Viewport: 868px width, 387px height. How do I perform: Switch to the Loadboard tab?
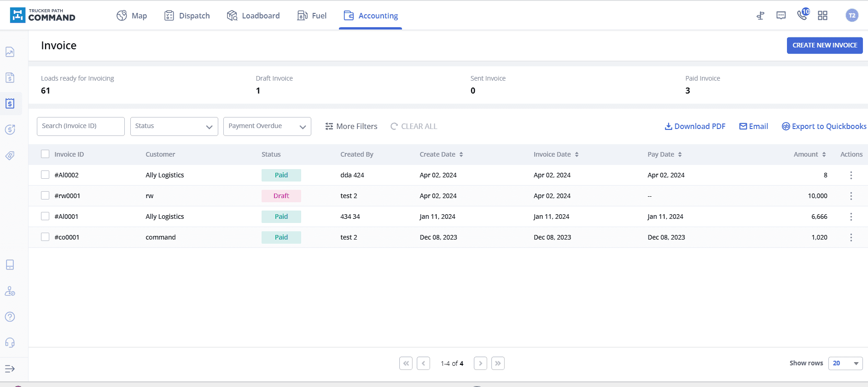pyautogui.click(x=253, y=16)
